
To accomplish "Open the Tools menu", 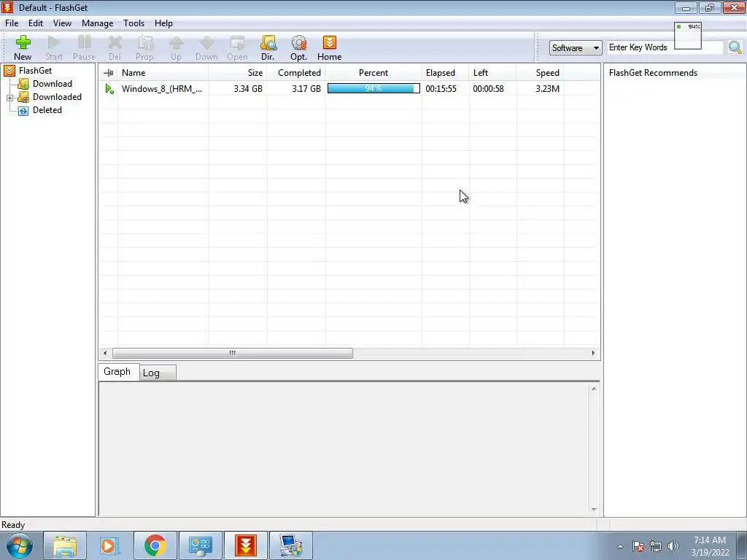I will (x=134, y=23).
